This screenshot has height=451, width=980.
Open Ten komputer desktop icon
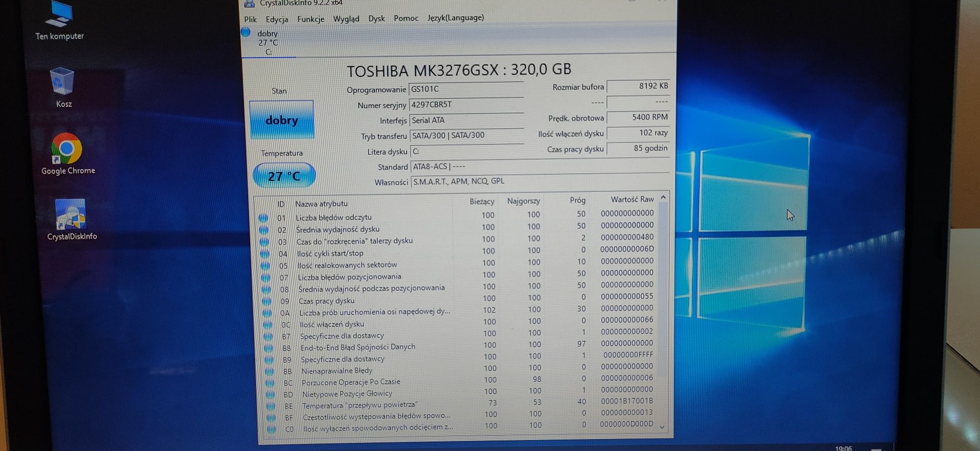59,21
